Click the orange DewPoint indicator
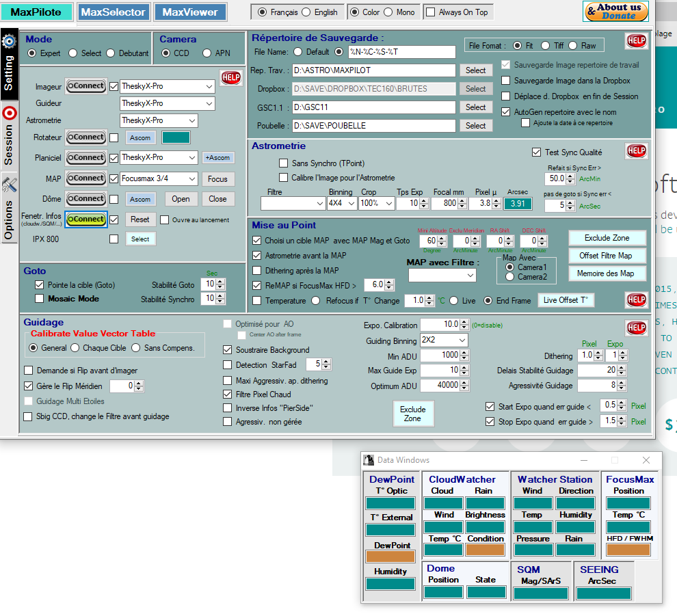 click(x=390, y=557)
